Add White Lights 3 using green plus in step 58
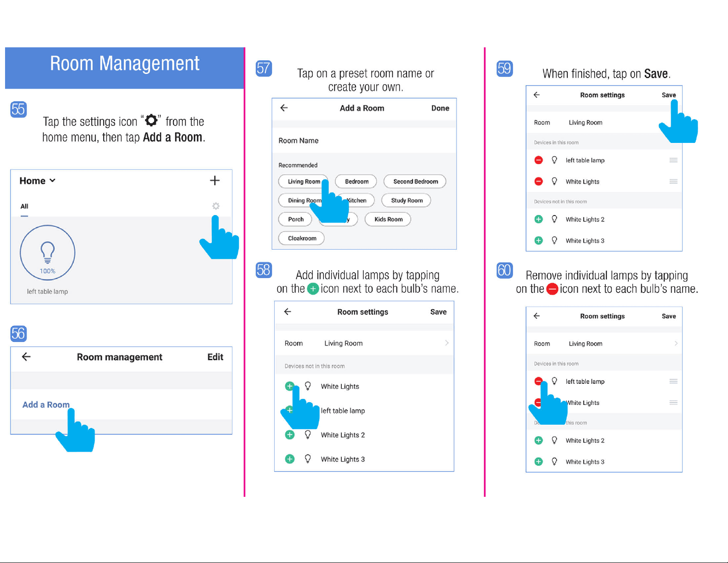This screenshot has width=728, height=563. (290, 459)
